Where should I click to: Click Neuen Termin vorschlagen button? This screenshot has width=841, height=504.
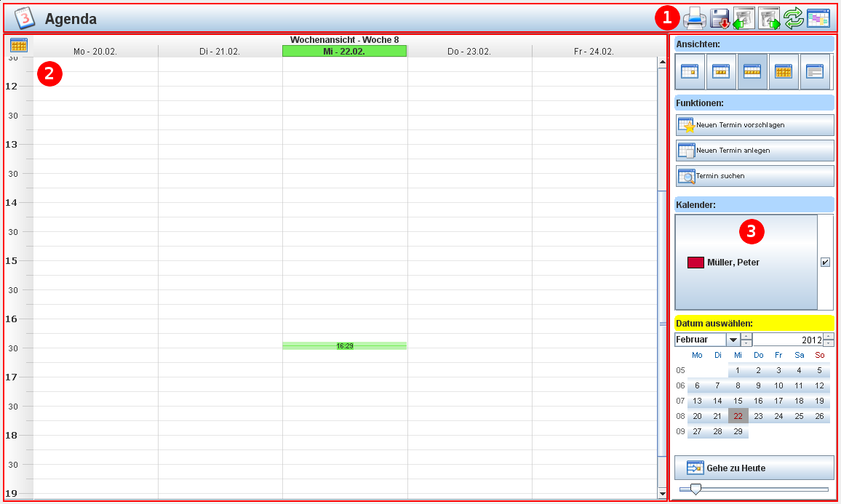[754, 125]
